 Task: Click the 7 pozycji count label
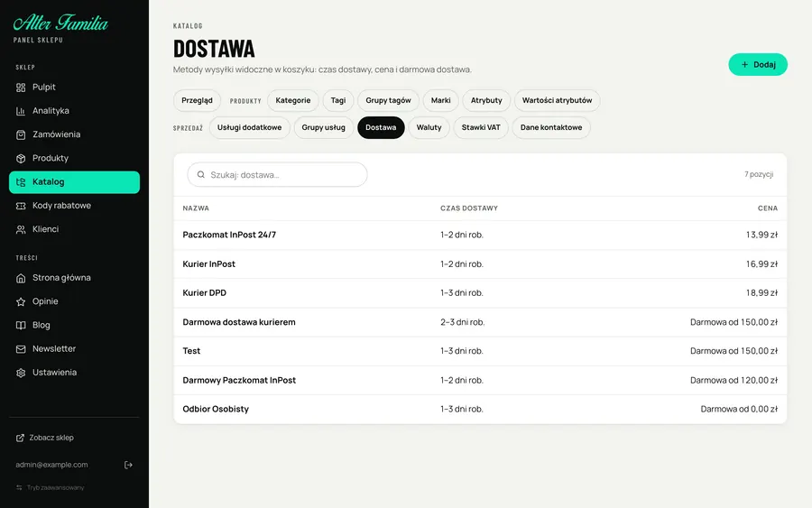pyautogui.click(x=759, y=174)
